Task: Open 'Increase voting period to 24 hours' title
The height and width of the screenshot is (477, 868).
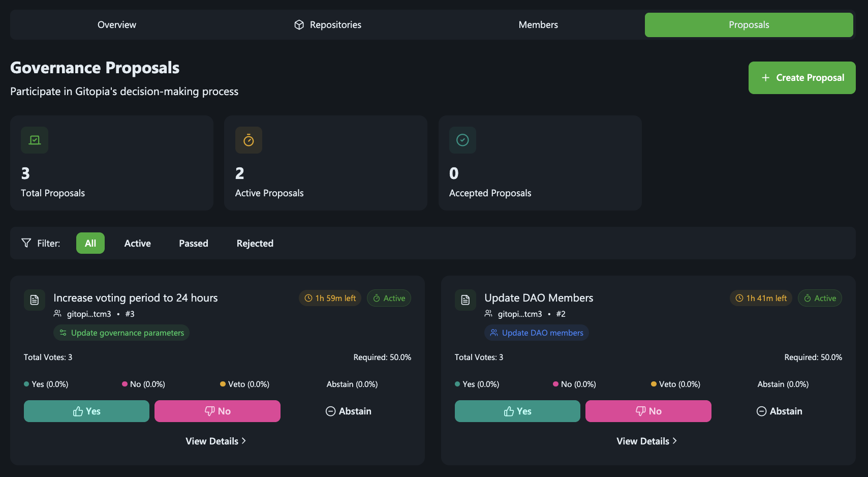Action: click(136, 298)
